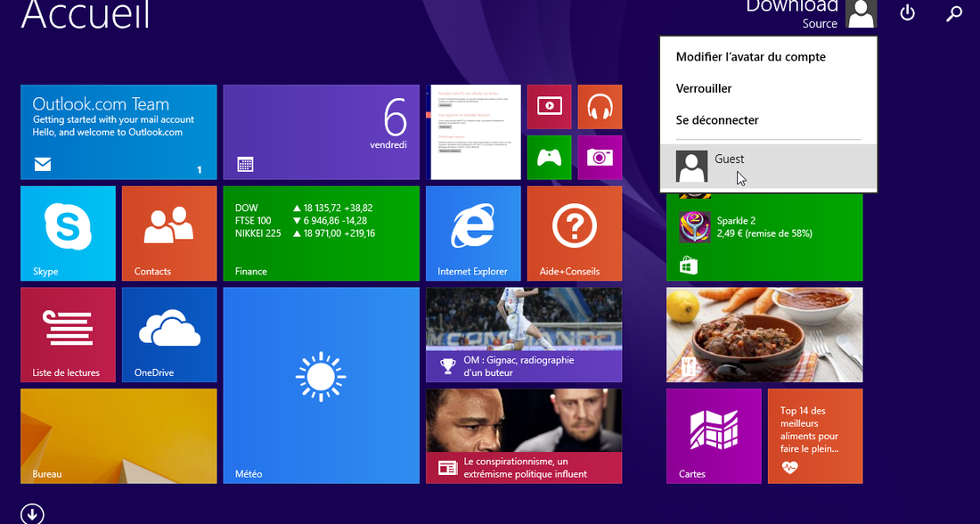Open the Camera app tile

pos(600,158)
